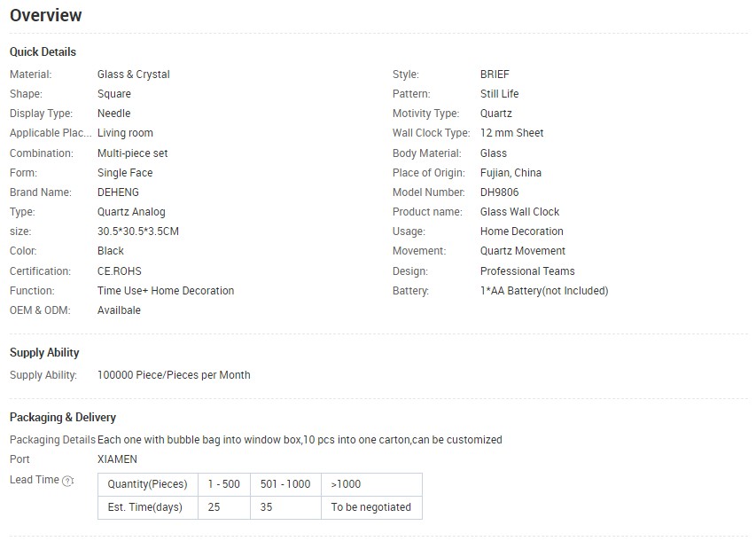Click the Fujian, China origin value
756x549 pixels.
510,173
